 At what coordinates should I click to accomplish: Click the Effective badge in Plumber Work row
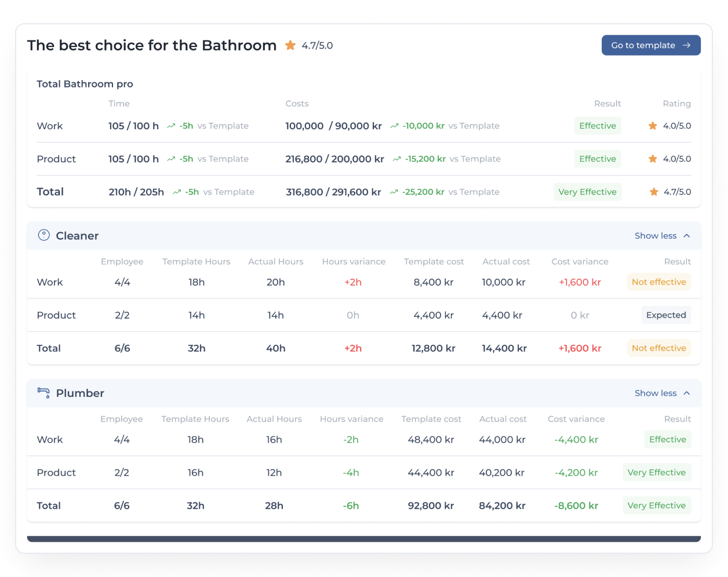coord(668,440)
